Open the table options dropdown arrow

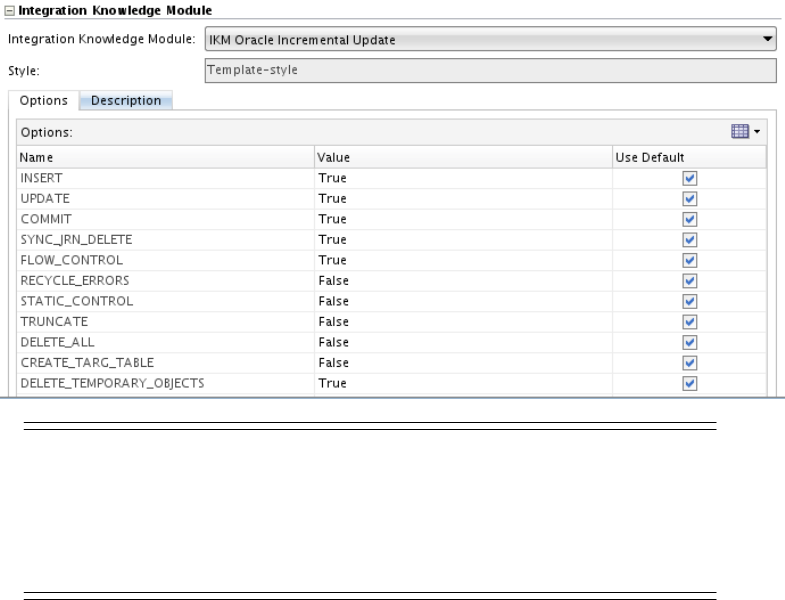[757, 132]
